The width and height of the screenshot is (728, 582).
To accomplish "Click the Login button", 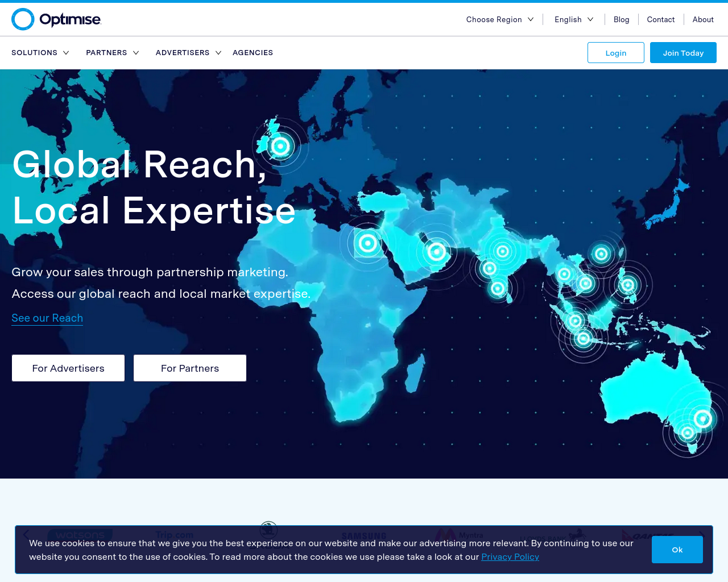I will point(616,53).
